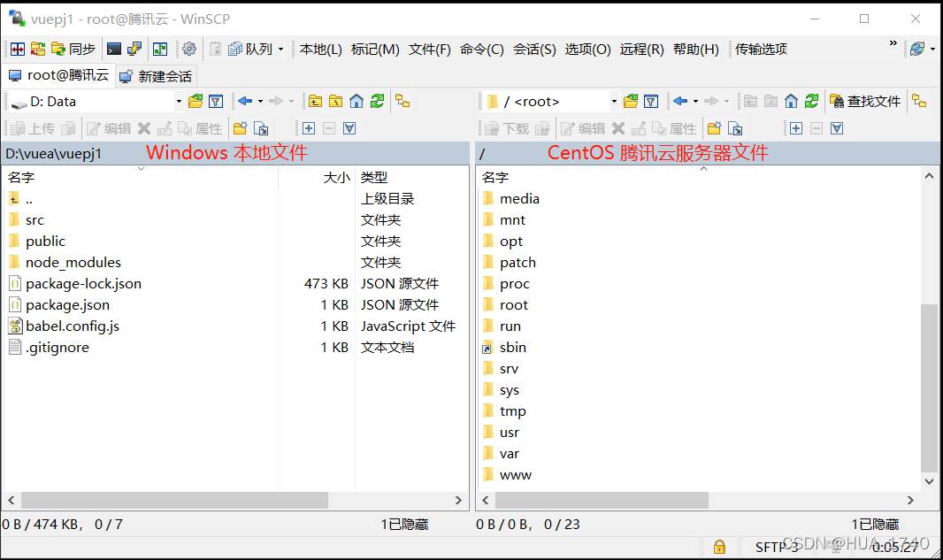Toggle the local directory tree icon
Viewport: 943px width, 560px height.
402,102
